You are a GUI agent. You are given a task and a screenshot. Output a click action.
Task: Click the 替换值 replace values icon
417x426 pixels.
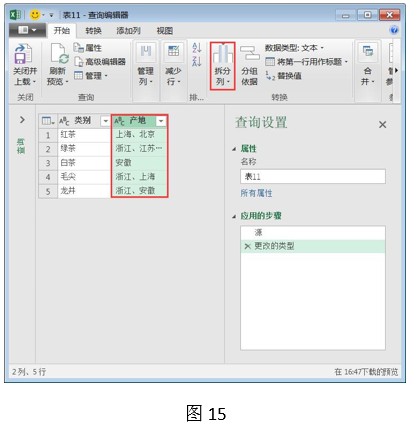pyautogui.click(x=270, y=76)
